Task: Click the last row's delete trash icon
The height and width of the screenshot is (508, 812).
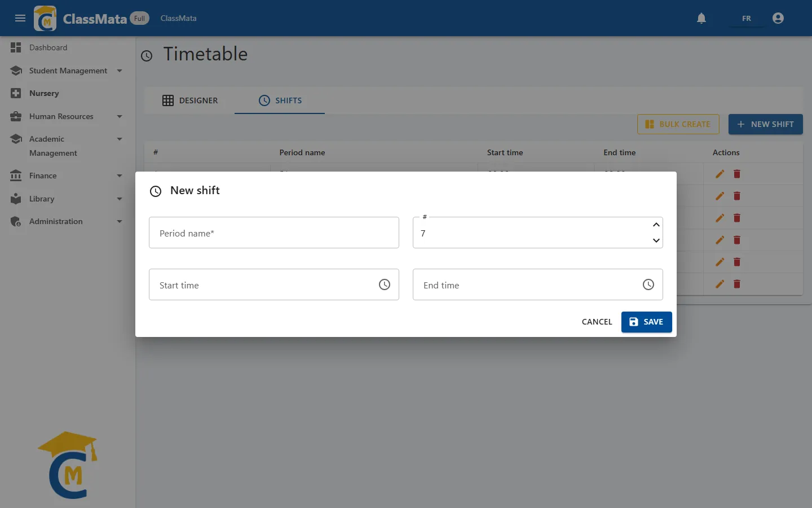Action: click(737, 284)
